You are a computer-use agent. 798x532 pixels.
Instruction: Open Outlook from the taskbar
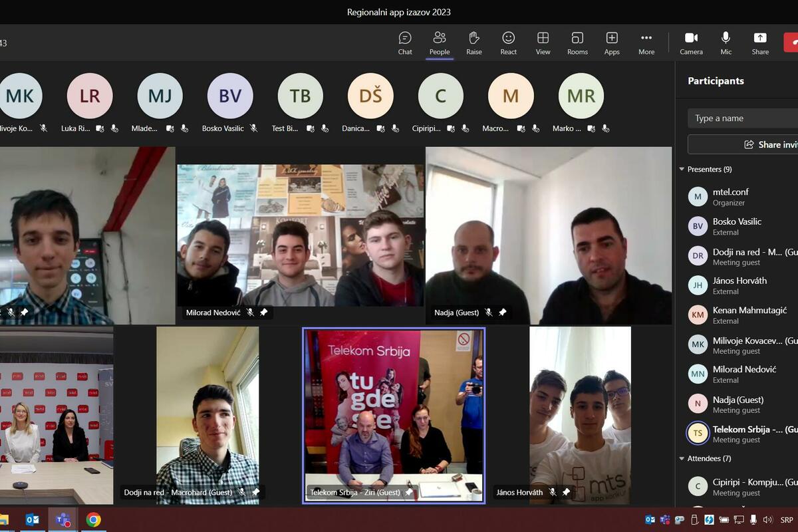point(33,519)
